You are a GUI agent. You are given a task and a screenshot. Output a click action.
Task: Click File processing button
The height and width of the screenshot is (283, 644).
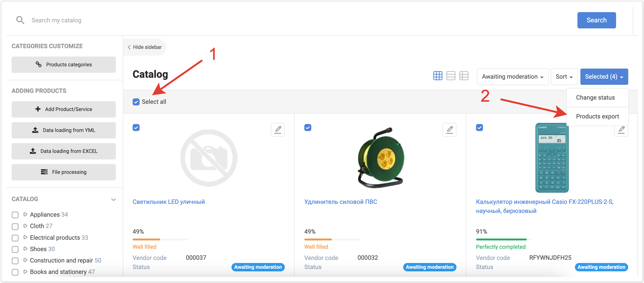[64, 172]
